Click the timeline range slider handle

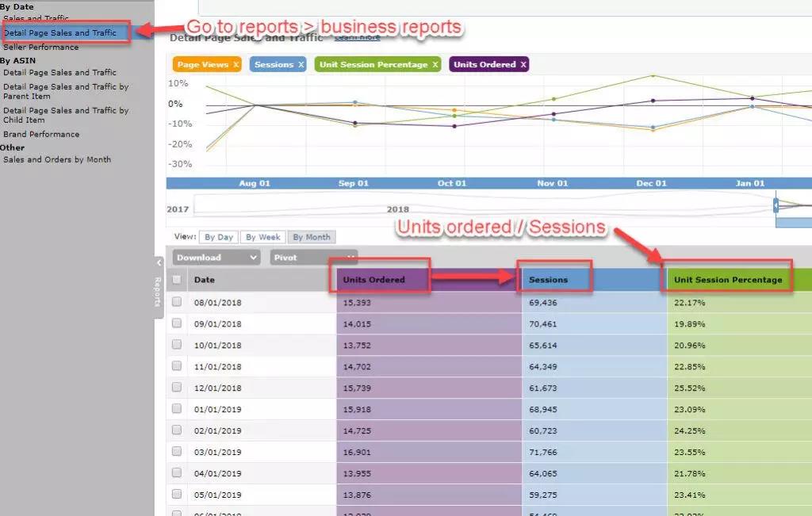(776, 206)
